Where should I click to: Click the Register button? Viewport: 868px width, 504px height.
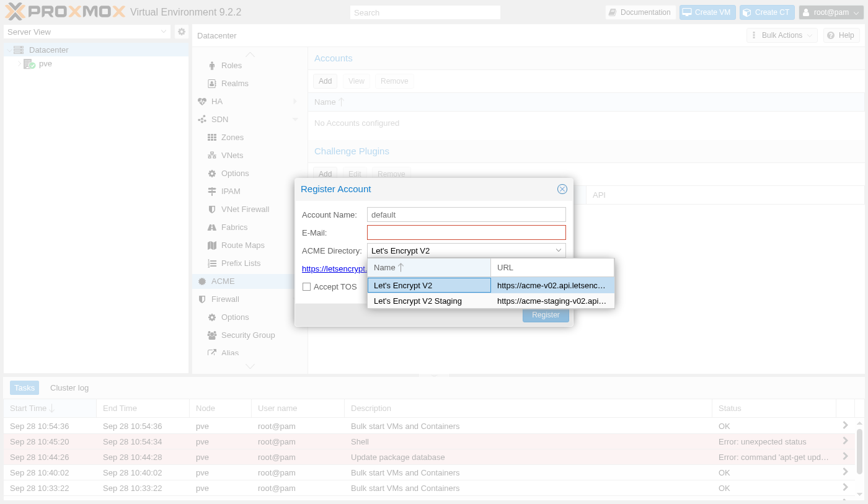(546, 315)
